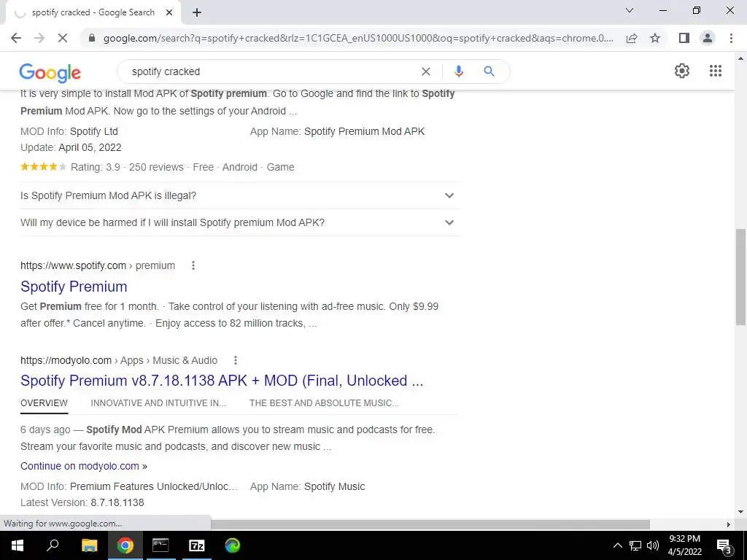
Task: Click 'Update: April 05, 2022' text
Action: [x=71, y=148]
